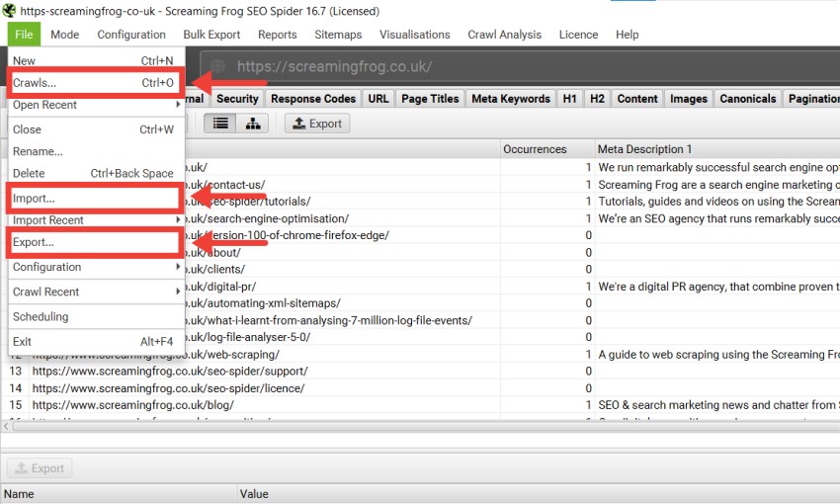Click the top toolbar Export button
The image size is (840, 504).
pos(317,124)
